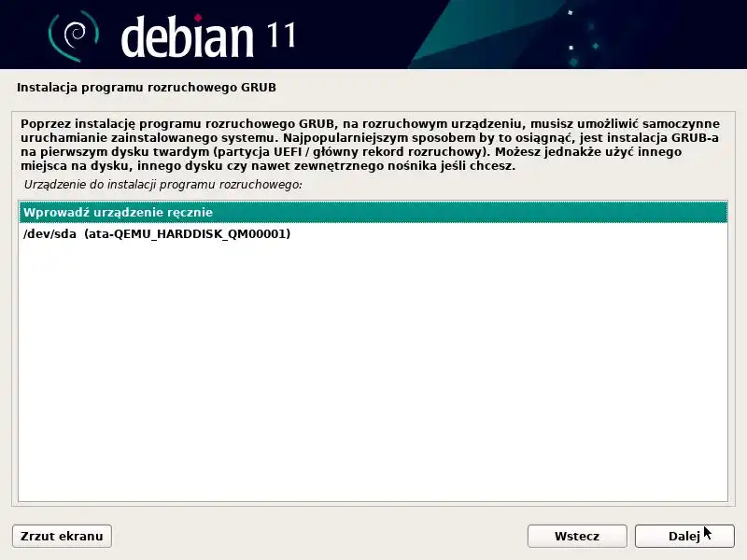Click the 'Urządzenie do instalacji programu rozruchowego' label

[x=162, y=185]
